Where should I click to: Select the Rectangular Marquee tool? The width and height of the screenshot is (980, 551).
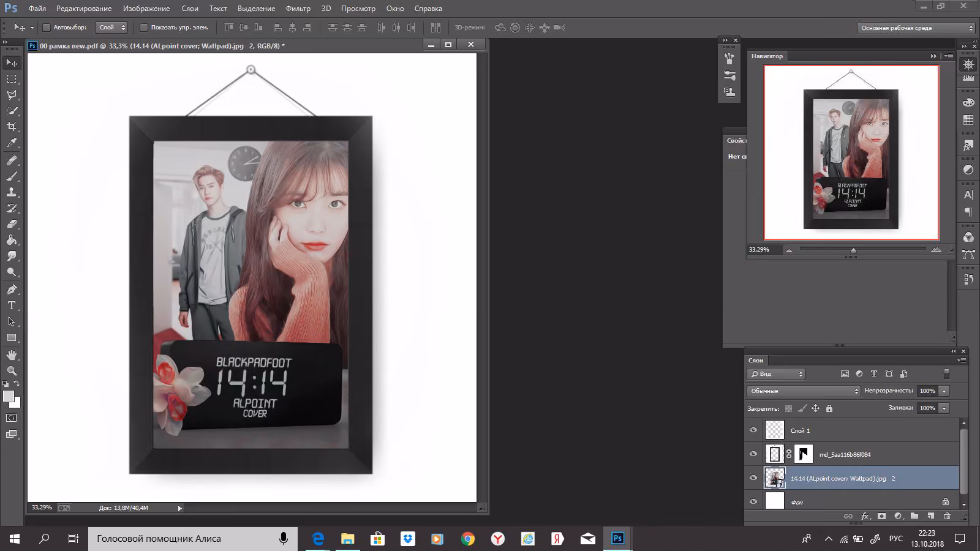pyautogui.click(x=12, y=79)
